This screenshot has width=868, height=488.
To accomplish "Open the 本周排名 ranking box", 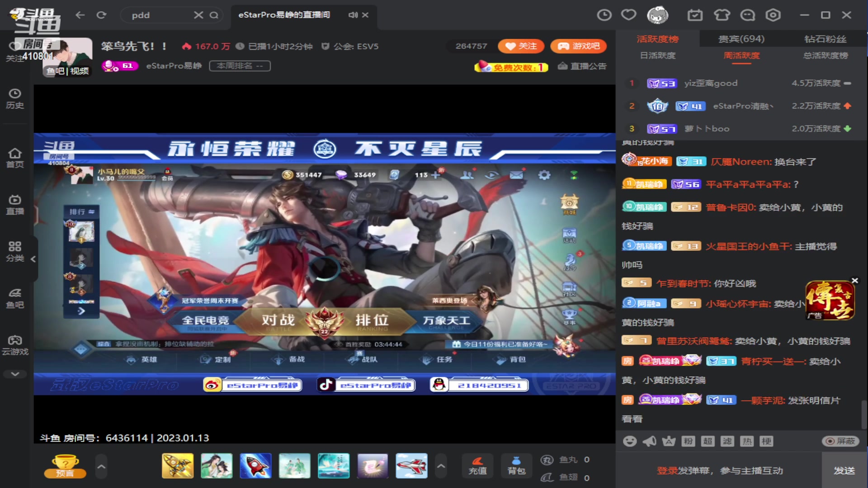I will tap(240, 66).
